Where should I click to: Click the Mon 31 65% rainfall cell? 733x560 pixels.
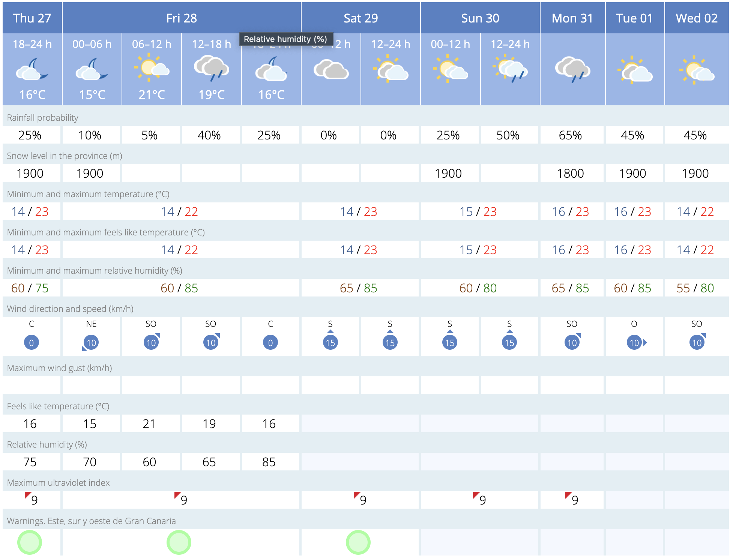[x=570, y=135]
